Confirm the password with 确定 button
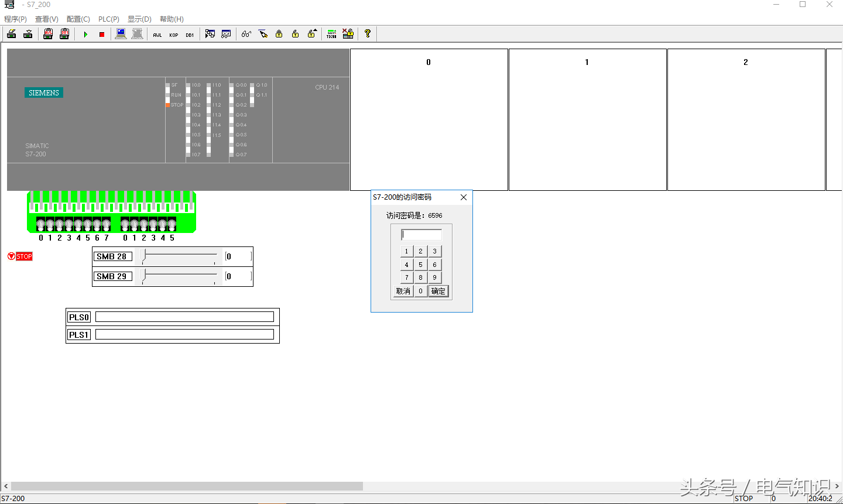The height and width of the screenshot is (504, 843). click(x=438, y=291)
